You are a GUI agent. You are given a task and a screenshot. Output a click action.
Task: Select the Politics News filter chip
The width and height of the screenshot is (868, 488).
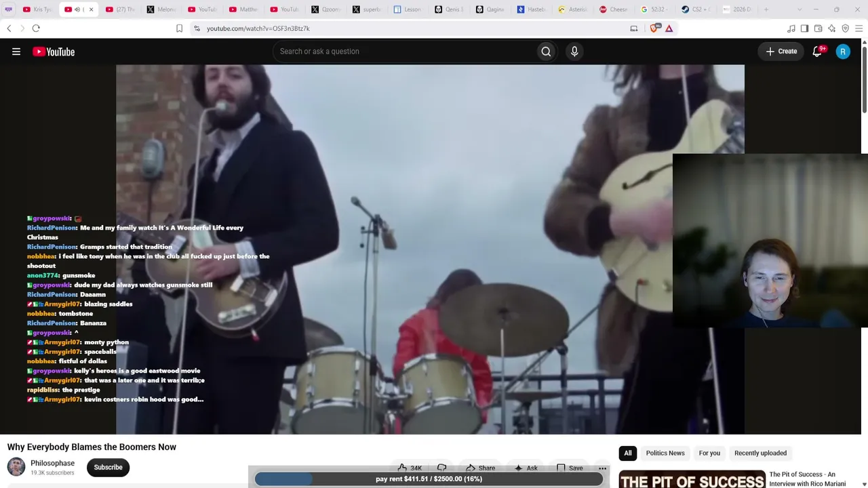pos(665,453)
